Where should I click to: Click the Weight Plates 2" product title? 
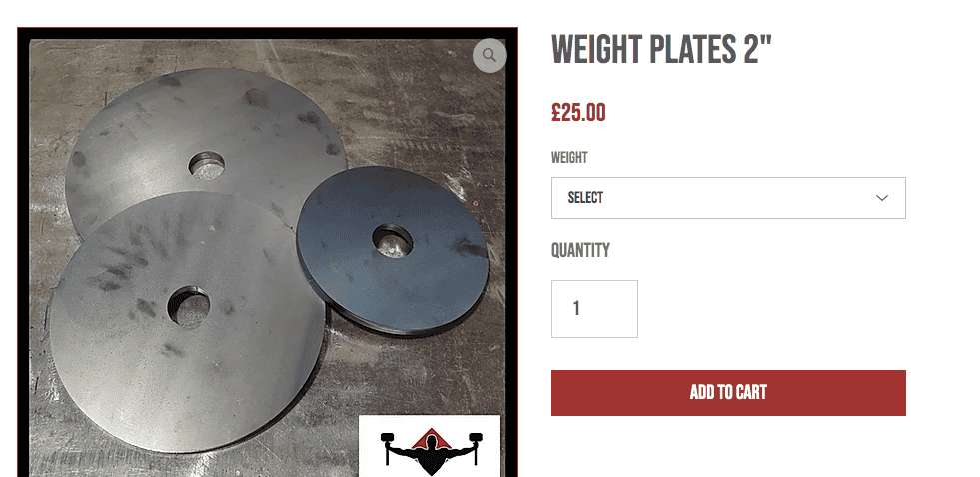[662, 49]
